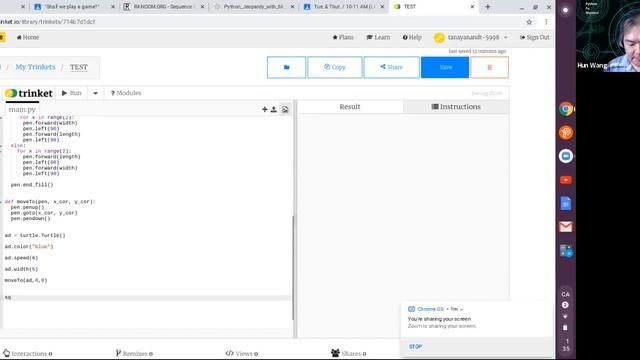This screenshot has height=360, width=640.
Task: Open the Views stat
Action: pos(242,353)
